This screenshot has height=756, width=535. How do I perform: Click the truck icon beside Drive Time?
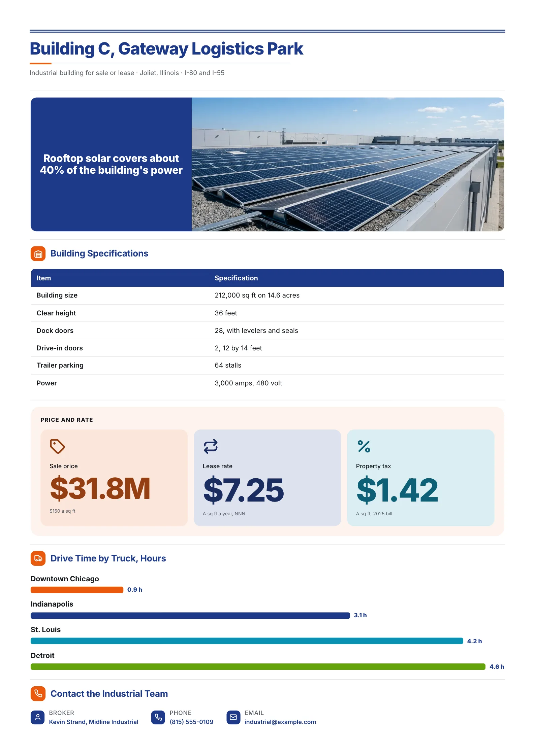pos(38,558)
